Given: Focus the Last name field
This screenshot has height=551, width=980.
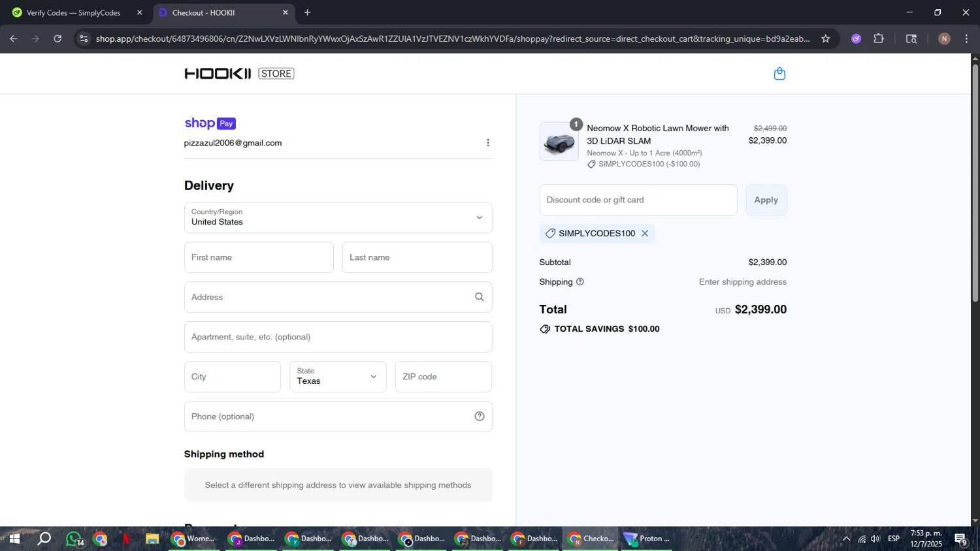Looking at the screenshot, I should click(x=417, y=257).
